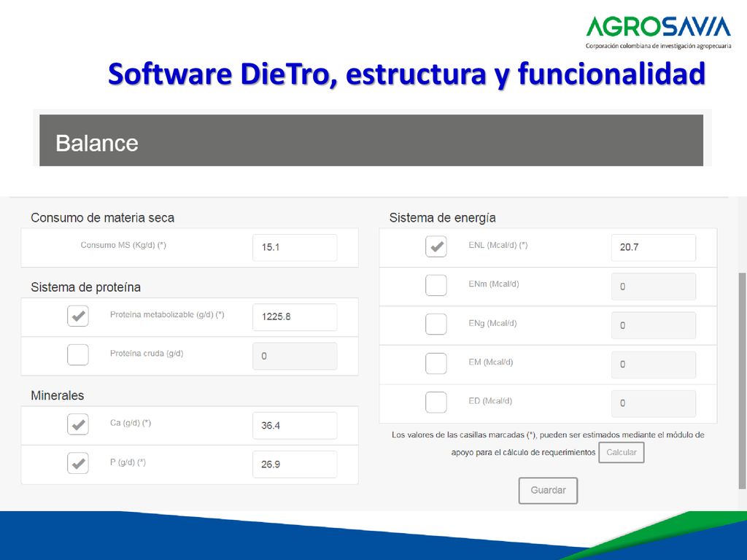
Task: Edit the P value 26.9
Action: [x=295, y=464]
